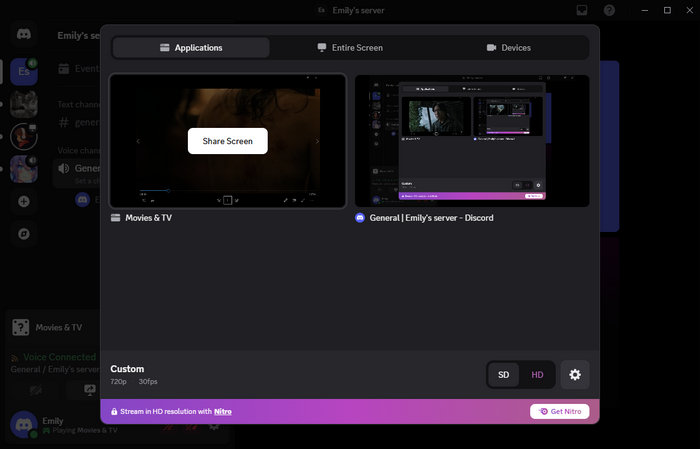Image resolution: width=700 pixels, height=449 pixels.
Task: Click the General voice channel speaker icon
Action: pos(64,168)
